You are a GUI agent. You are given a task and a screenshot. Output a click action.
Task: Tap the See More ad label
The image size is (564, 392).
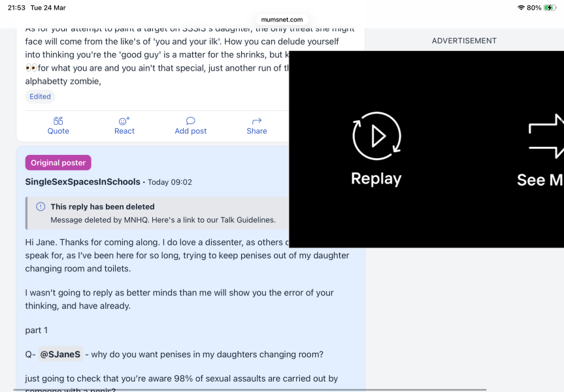539,179
